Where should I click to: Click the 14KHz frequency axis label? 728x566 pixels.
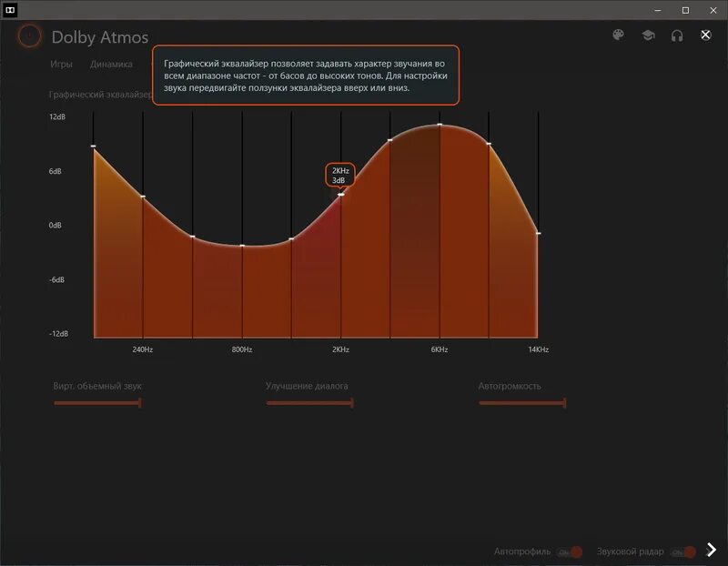tap(539, 349)
